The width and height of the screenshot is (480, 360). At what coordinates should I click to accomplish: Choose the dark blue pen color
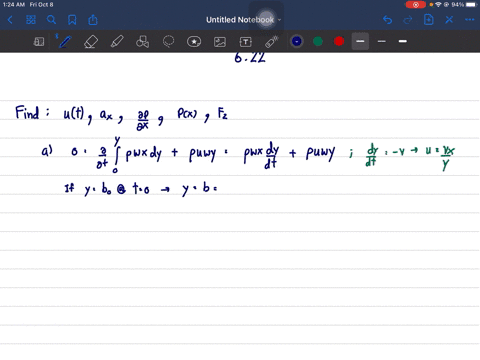click(x=297, y=41)
